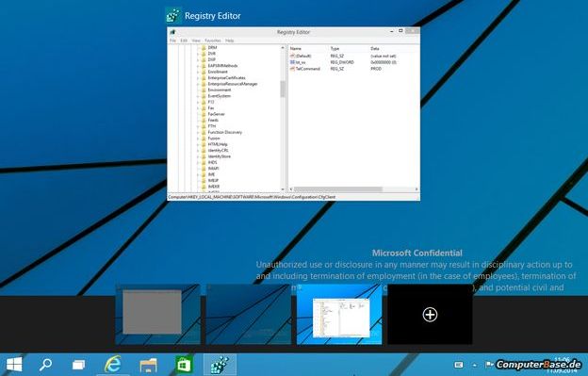The height and width of the screenshot is (376, 588).
Task: Expand the EnterpriseCertificates key
Action: point(198,78)
